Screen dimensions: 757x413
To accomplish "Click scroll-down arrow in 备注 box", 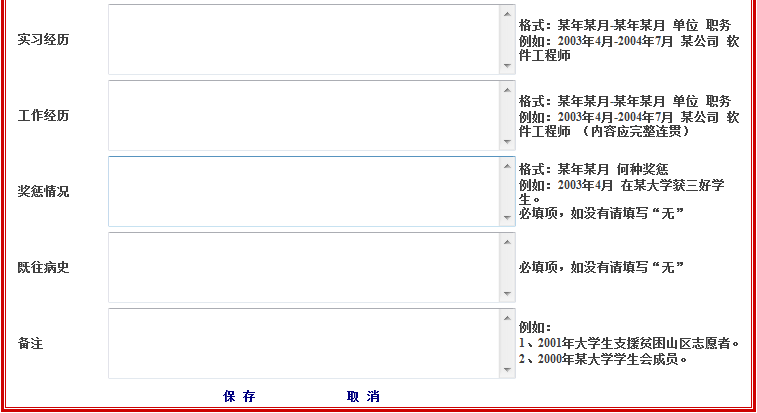I will 507,370.
